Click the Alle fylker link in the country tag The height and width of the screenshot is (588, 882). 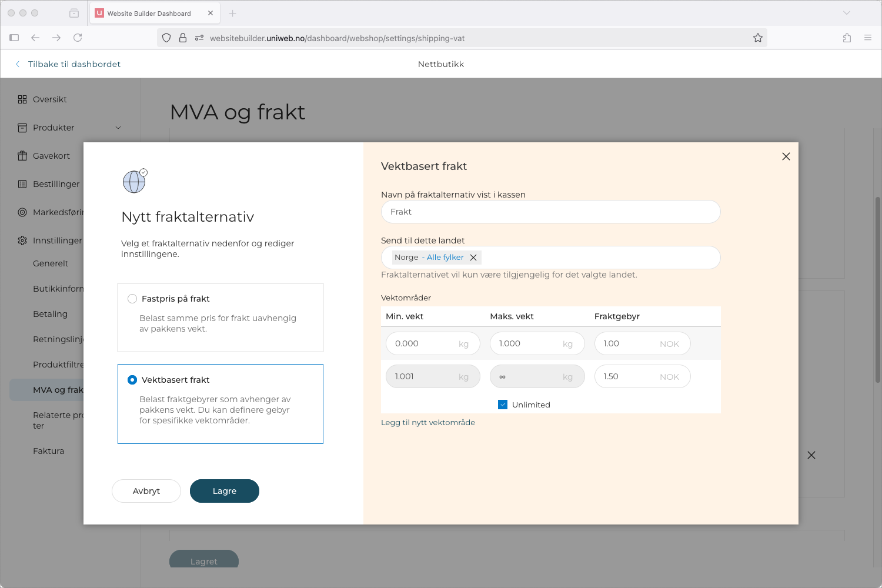(445, 258)
